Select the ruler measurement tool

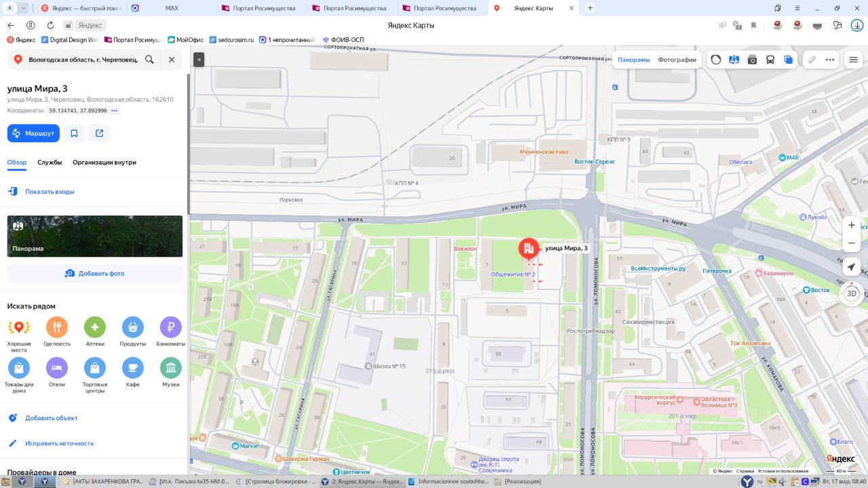pos(812,60)
